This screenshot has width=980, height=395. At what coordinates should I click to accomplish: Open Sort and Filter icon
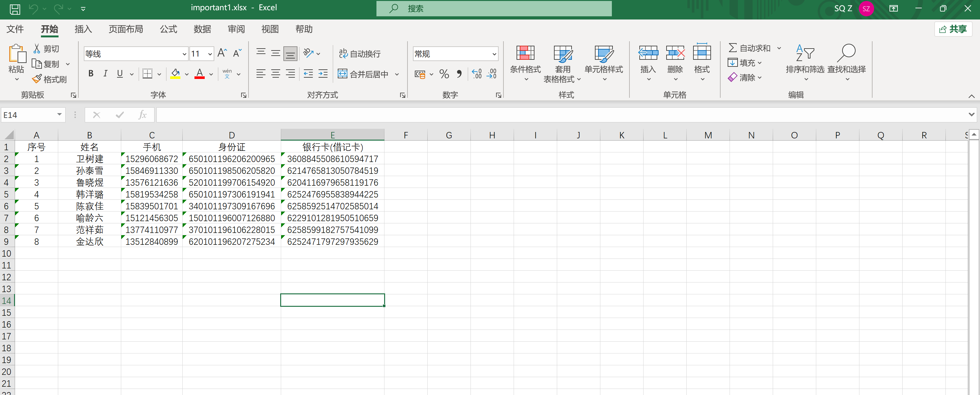[x=805, y=53]
